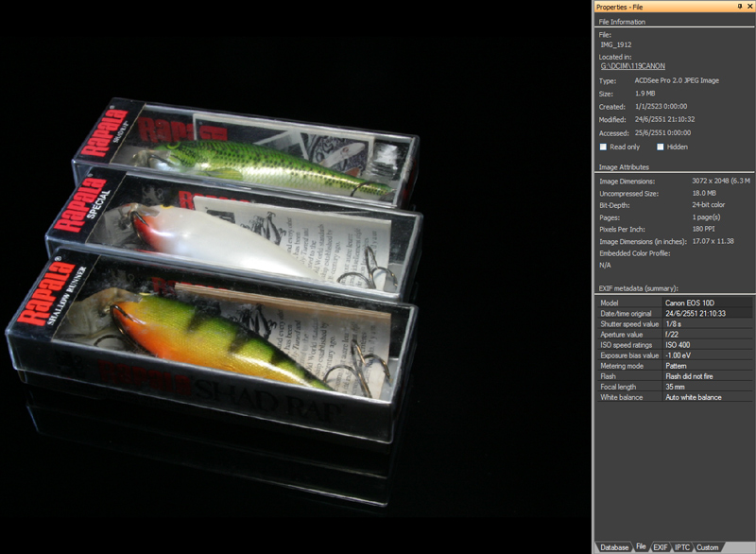Switch to the IPTC tab
The height and width of the screenshot is (554, 756).
click(x=681, y=547)
